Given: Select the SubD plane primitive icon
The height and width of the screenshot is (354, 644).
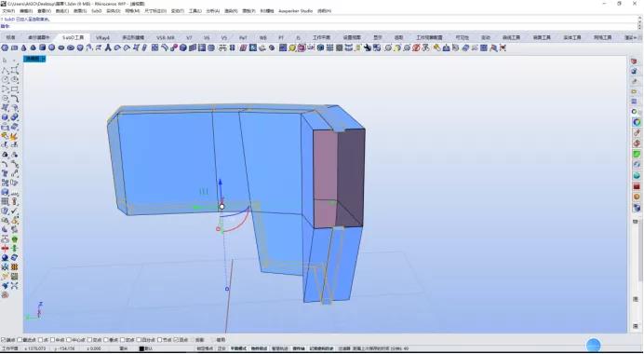Looking at the screenshot, I should tap(14, 48).
